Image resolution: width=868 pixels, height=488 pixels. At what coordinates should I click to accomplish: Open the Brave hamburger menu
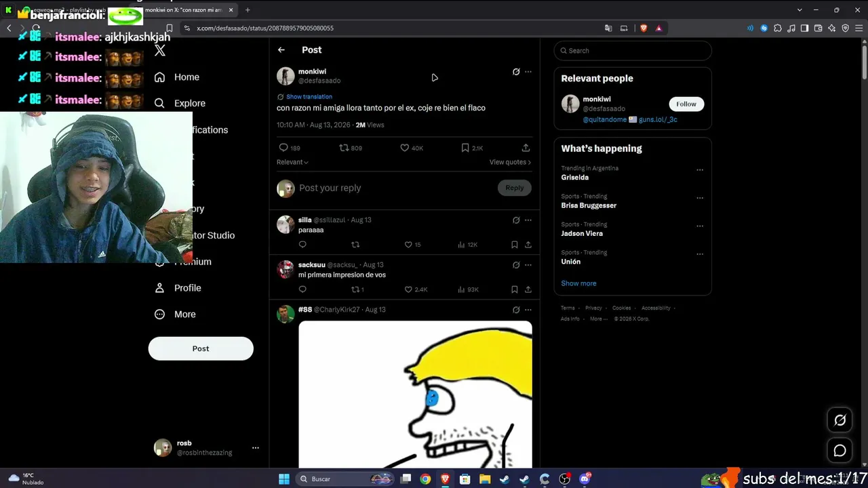(859, 28)
